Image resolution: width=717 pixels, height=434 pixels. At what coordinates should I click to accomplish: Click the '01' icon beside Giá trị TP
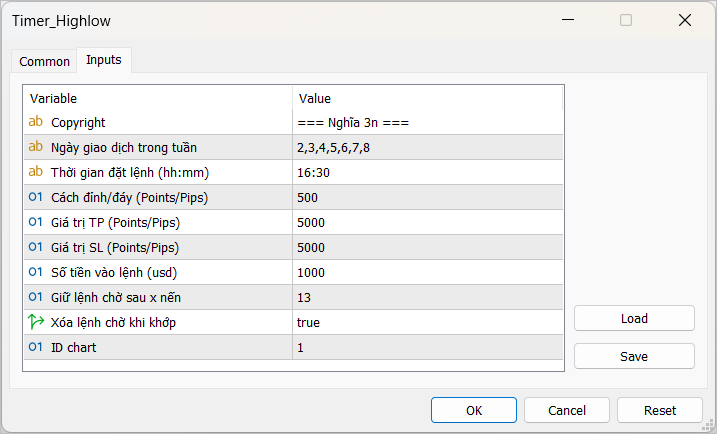pos(36,222)
